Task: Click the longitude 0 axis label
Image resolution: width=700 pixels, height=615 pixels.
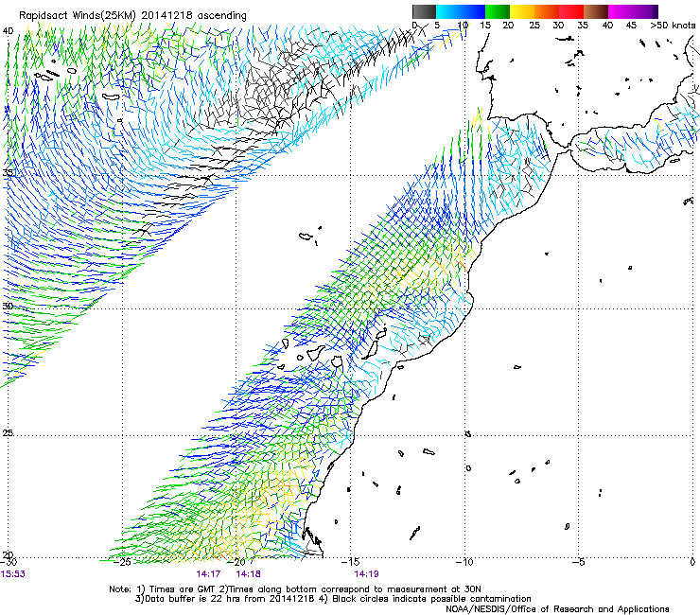Action: click(x=692, y=562)
